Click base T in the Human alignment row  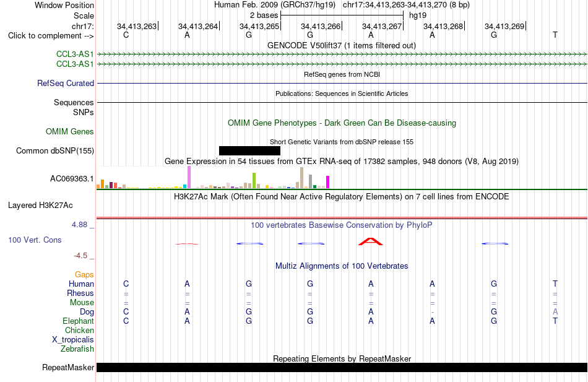[x=555, y=284]
